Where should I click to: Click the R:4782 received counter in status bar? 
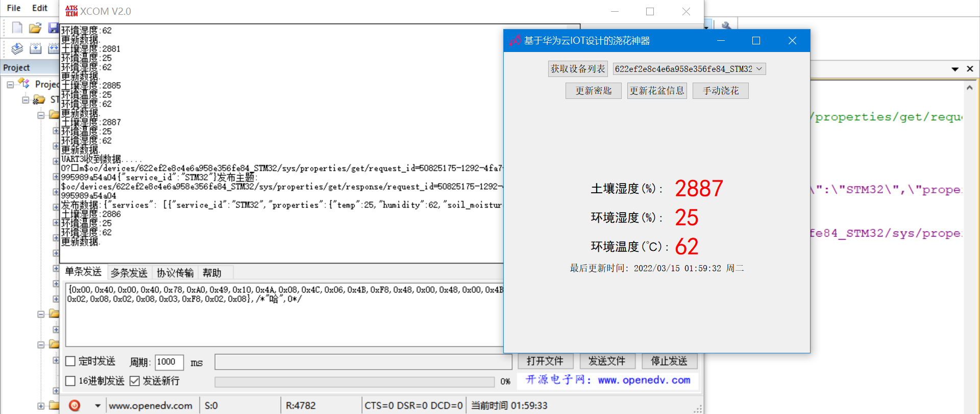coord(301,406)
